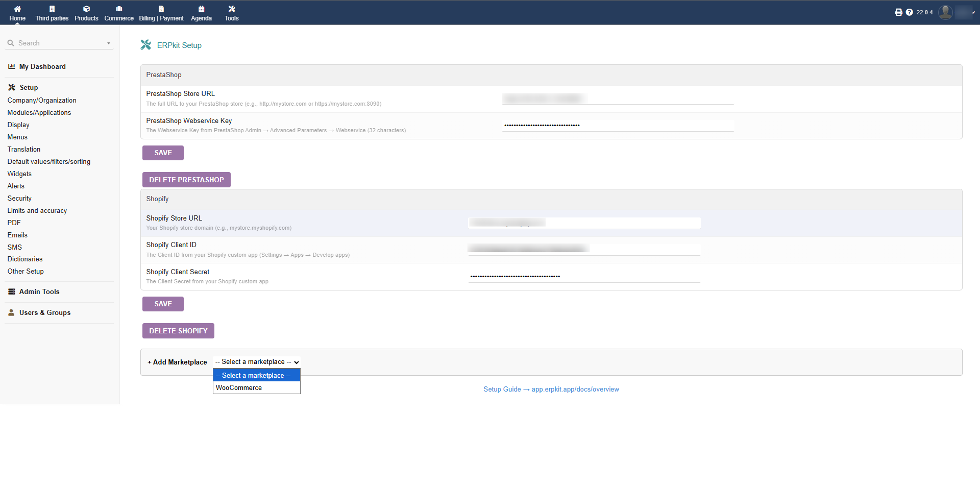Open the Widgets setup page

pos(19,174)
